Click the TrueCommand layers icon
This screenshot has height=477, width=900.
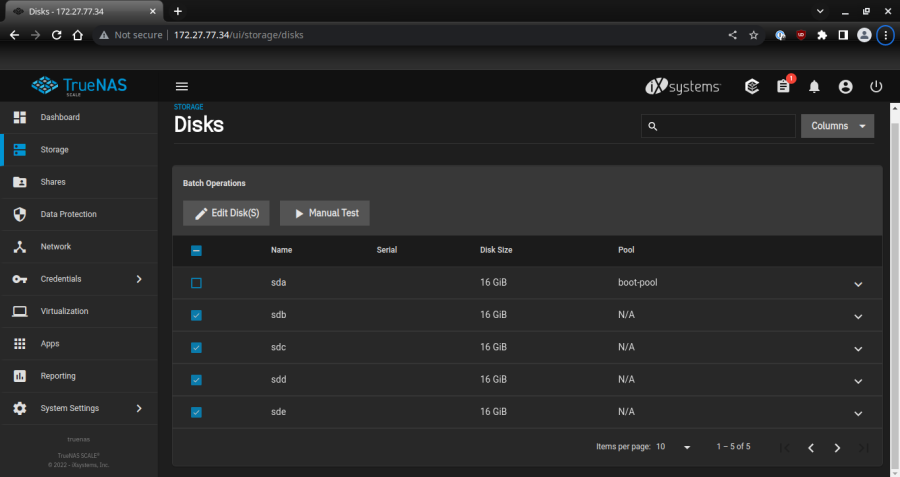point(752,87)
